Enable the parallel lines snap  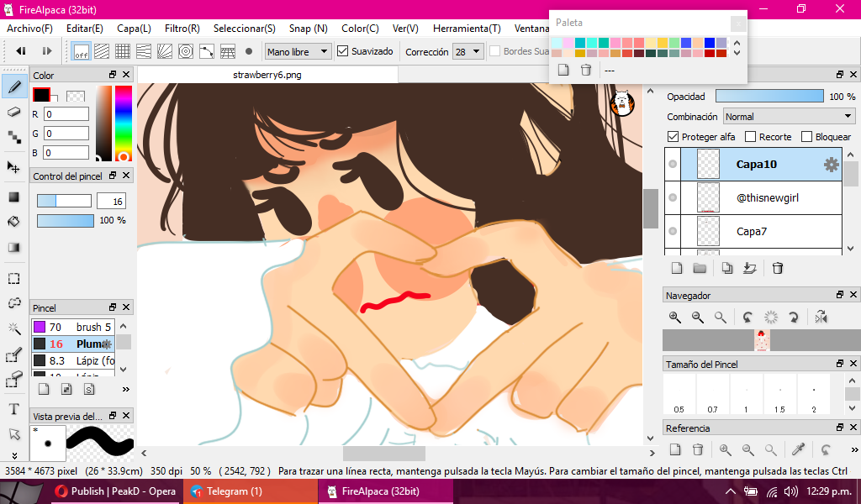click(102, 51)
